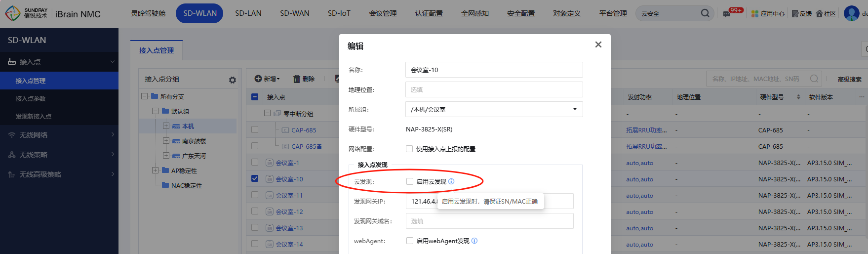
Task: Click the 无线高级策略 sidebar icon
Action: click(x=12, y=174)
